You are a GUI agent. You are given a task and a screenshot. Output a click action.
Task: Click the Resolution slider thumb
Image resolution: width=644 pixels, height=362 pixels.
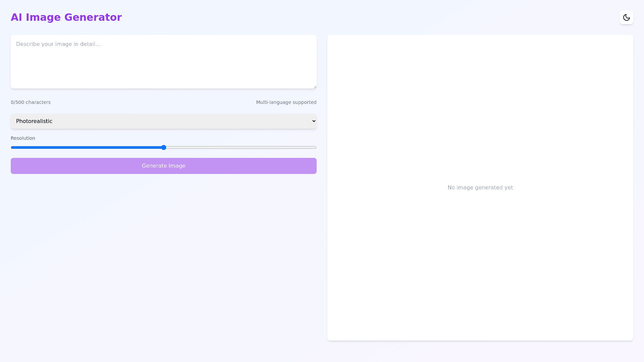click(x=164, y=147)
